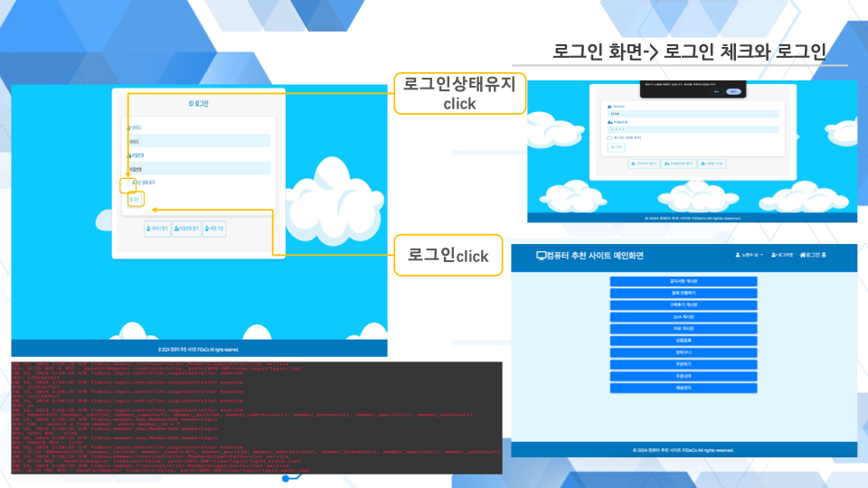The image size is (868, 488).
Task: Open the 공지사항 게시판 menu item
Action: [683, 281]
